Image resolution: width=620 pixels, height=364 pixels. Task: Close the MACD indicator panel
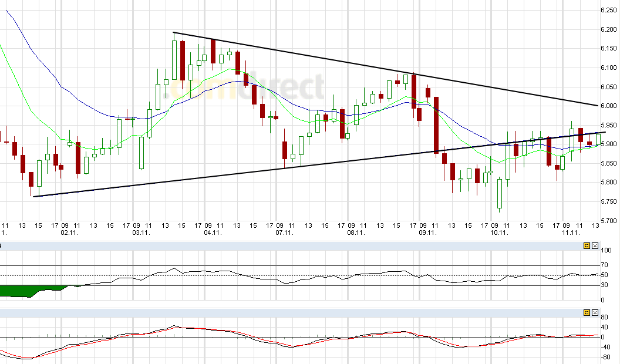594,313
